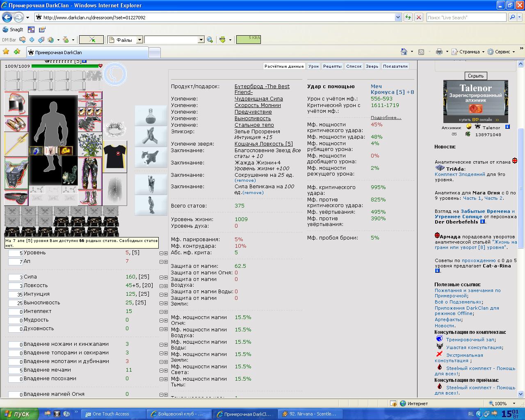Image resolution: width=525 pixels, height=420 pixels.
Task: Click the chest armor equipment slot
Action: point(16,173)
